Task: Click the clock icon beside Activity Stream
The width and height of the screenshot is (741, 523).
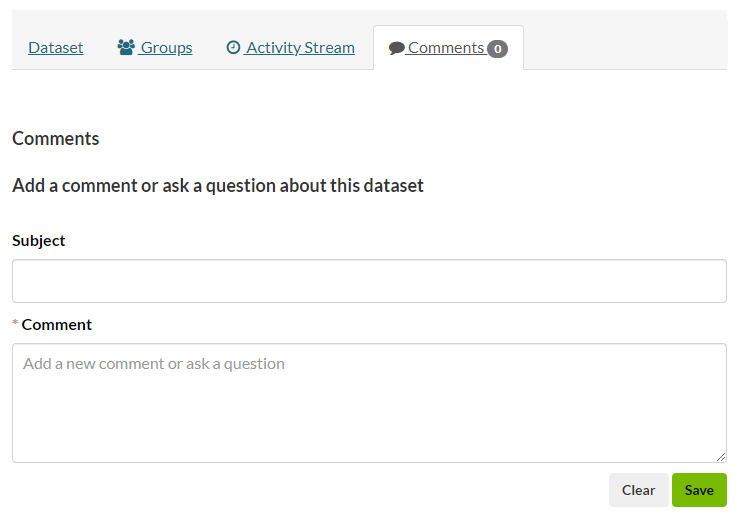Action: (x=234, y=47)
